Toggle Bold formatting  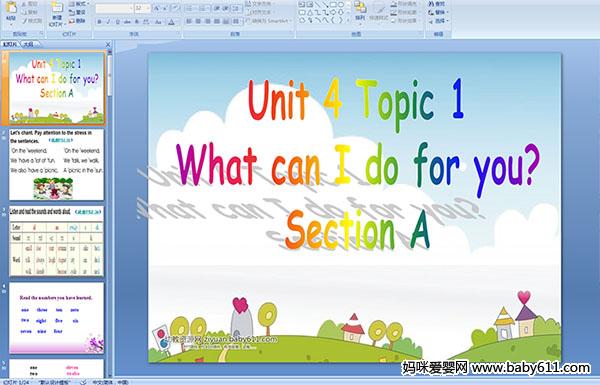coord(99,22)
